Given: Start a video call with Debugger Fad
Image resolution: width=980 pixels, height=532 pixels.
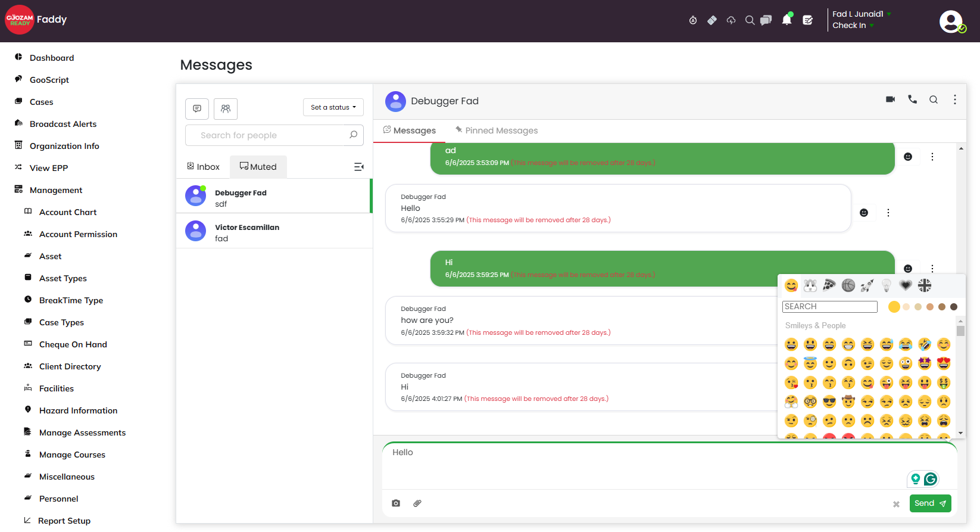Looking at the screenshot, I should 890,99.
